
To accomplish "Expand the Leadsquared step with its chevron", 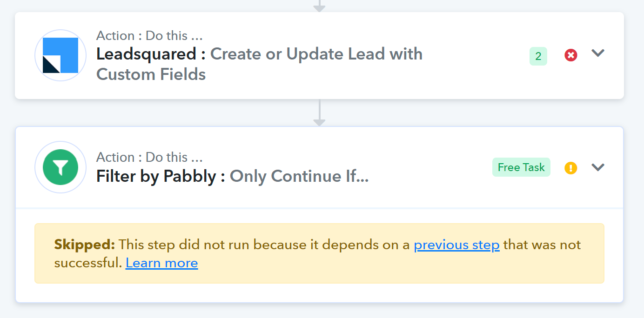I will click(598, 53).
